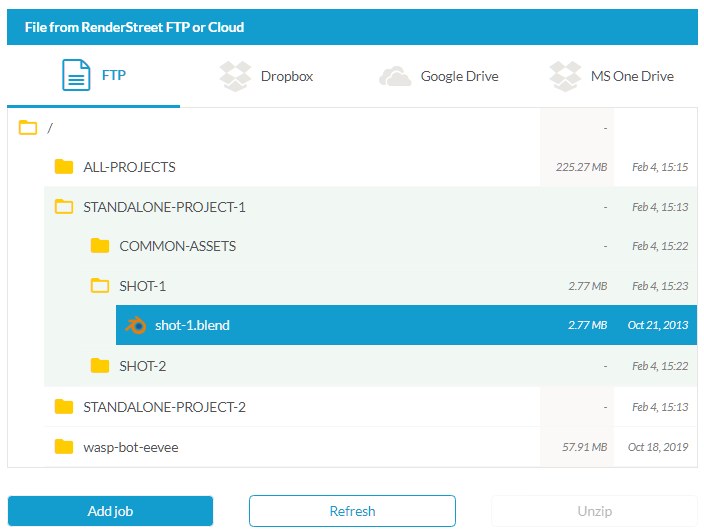This screenshot has width=704, height=531.
Task: Click the Blender icon beside shot-1.blend
Action: (136, 325)
